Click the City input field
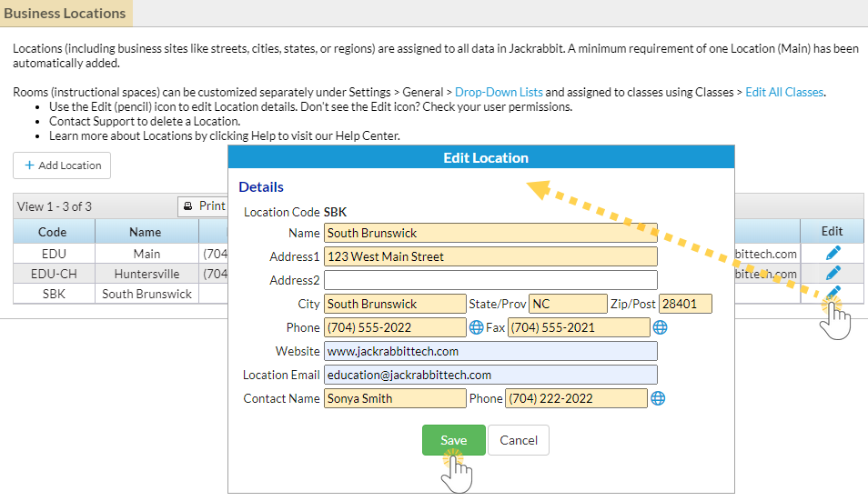 [x=395, y=304]
